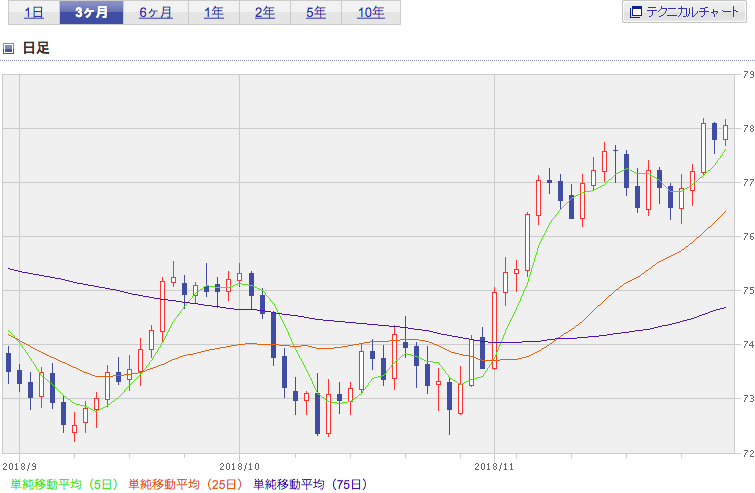Click the 単純移動平均(75日) legend label
755x493 pixels.
(310, 484)
